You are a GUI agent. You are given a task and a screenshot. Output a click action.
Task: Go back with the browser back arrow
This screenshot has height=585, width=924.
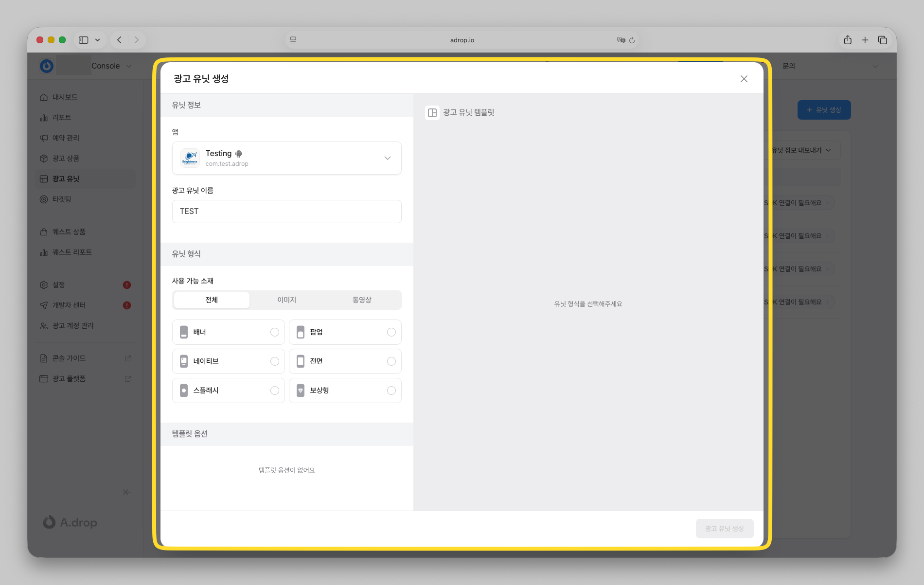[119, 40]
